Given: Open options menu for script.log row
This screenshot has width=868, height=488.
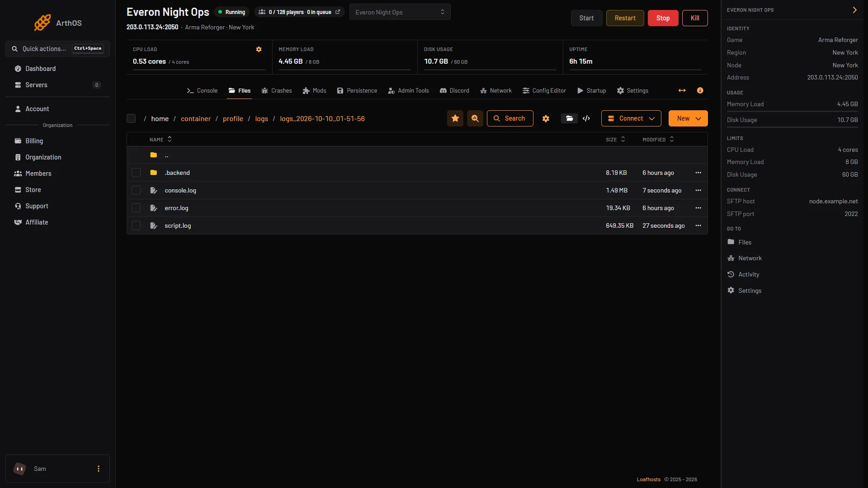Looking at the screenshot, I should point(698,225).
